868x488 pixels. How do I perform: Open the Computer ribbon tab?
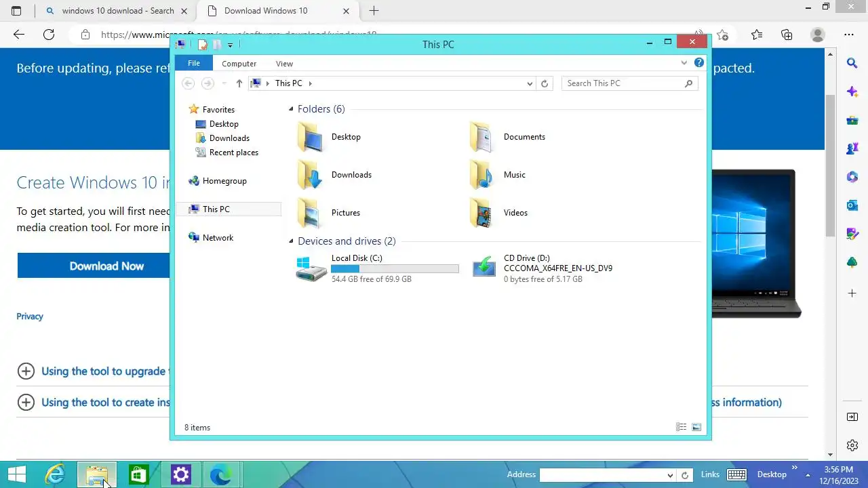point(239,64)
